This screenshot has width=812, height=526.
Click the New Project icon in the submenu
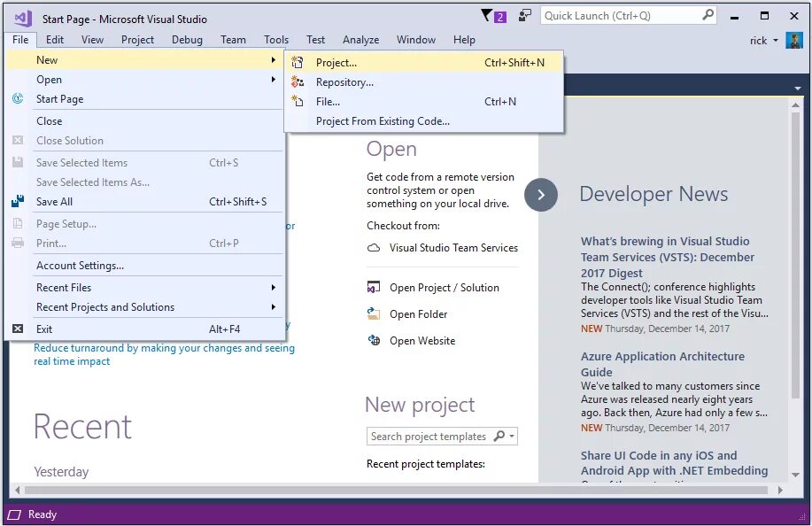[298, 63]
